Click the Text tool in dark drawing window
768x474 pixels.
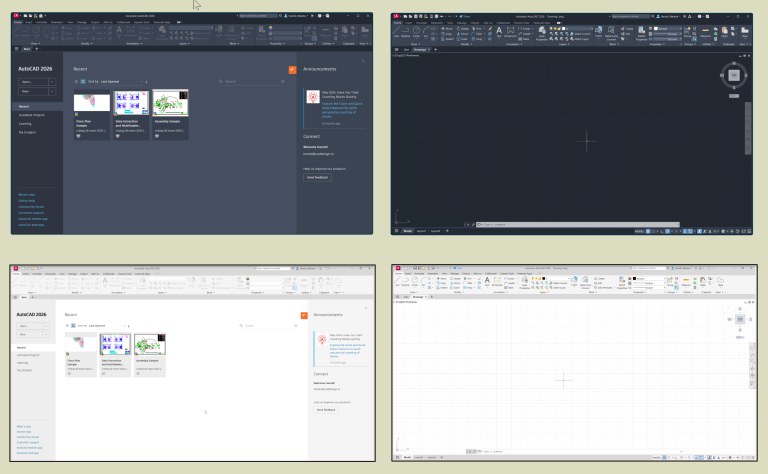[x=499, y=31]
